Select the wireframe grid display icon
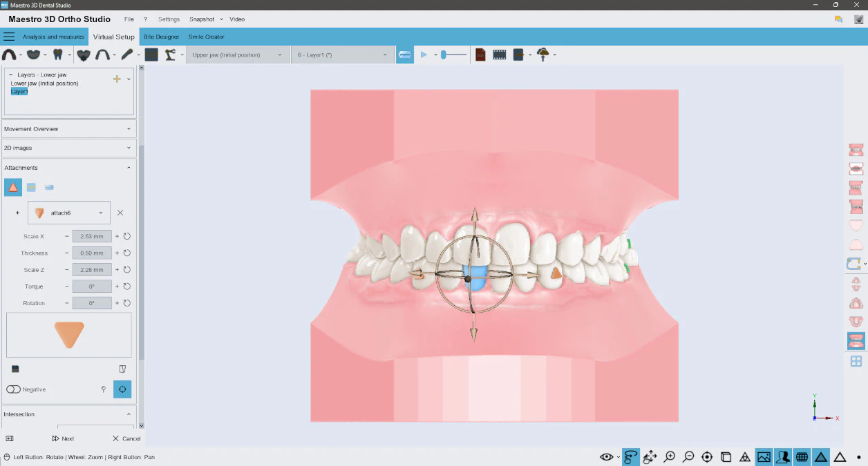 (x=802, y=456)
